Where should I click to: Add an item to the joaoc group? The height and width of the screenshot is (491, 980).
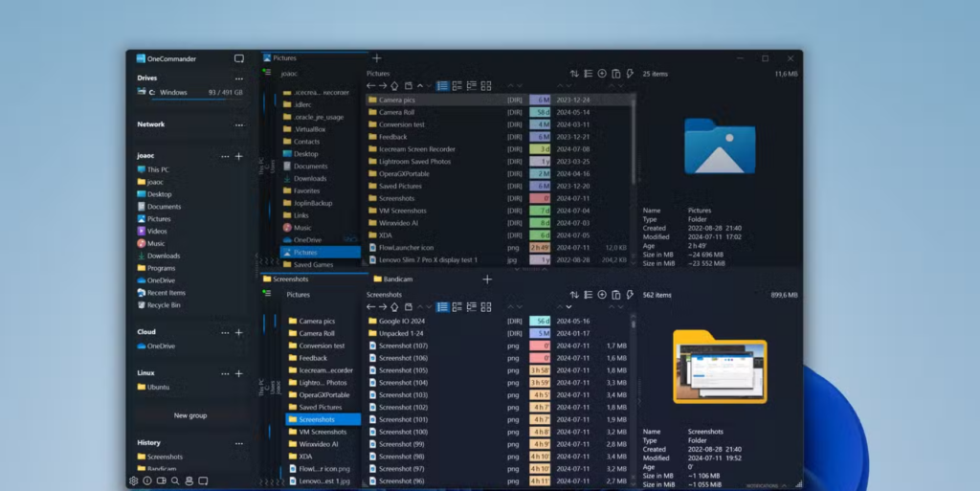click(238, 156)
